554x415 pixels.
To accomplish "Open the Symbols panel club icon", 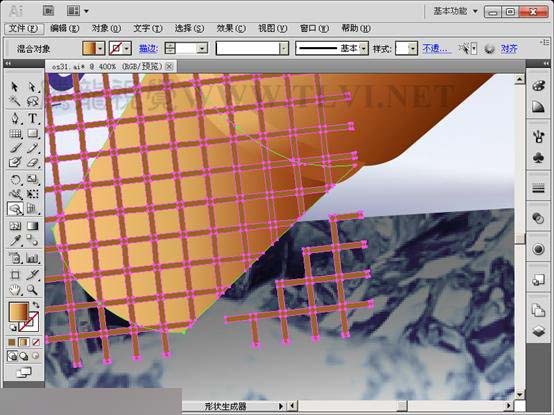I will [x=538, y=158].
